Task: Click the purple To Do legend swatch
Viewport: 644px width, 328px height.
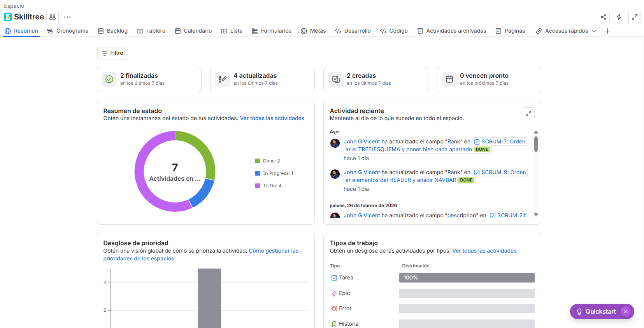Action: (x=258, y=186)
